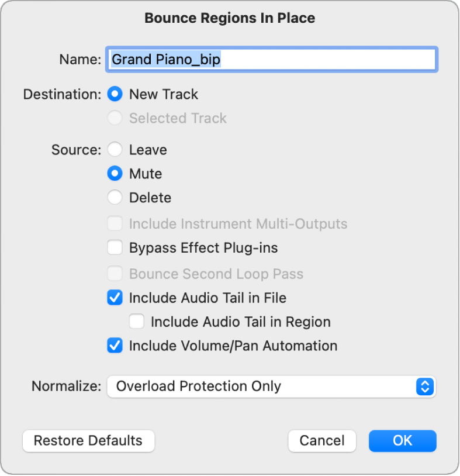Select New Track as destination

[x=115, y=94]
